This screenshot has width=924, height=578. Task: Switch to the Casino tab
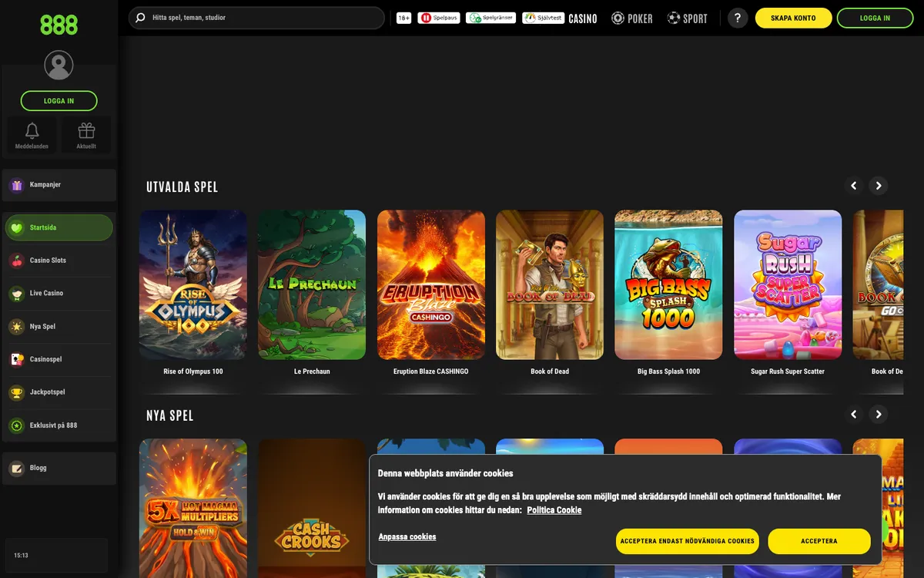tap(583, 18)
